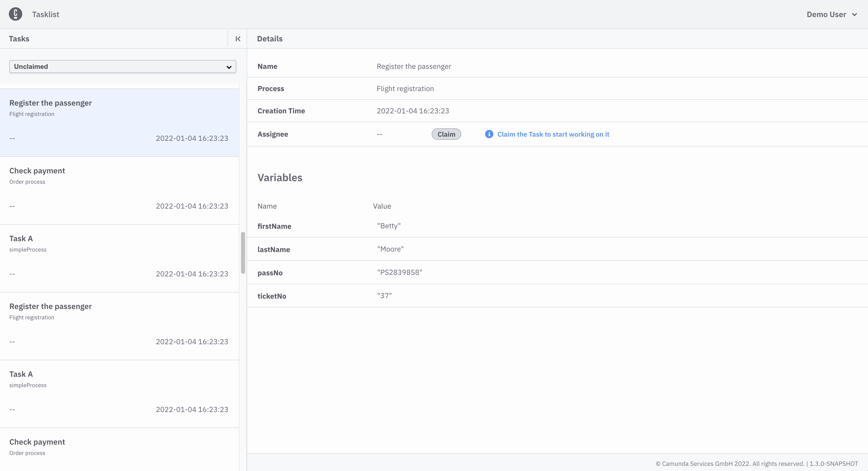Click the firstName variable value "Betty"

389,226
